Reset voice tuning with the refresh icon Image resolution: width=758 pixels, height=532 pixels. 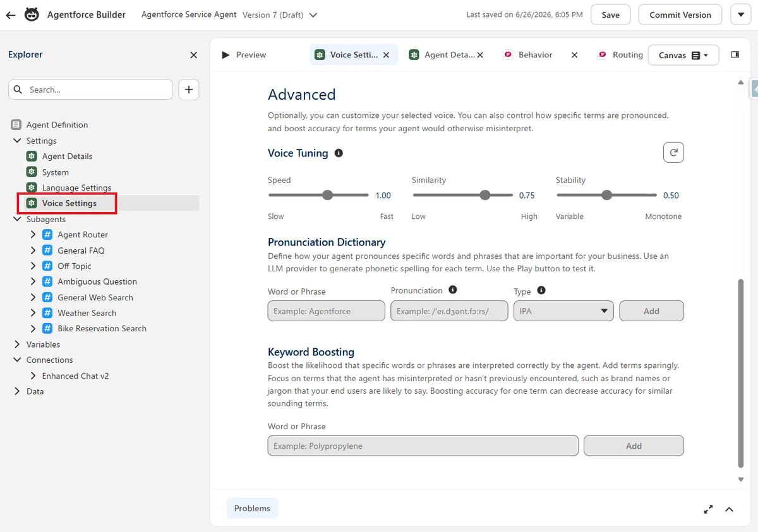[673, 152]
